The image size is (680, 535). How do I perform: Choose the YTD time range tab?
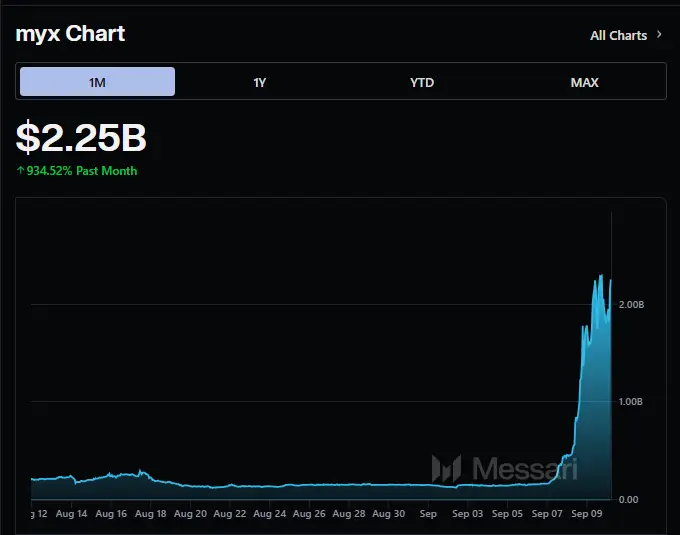point(422,82)
